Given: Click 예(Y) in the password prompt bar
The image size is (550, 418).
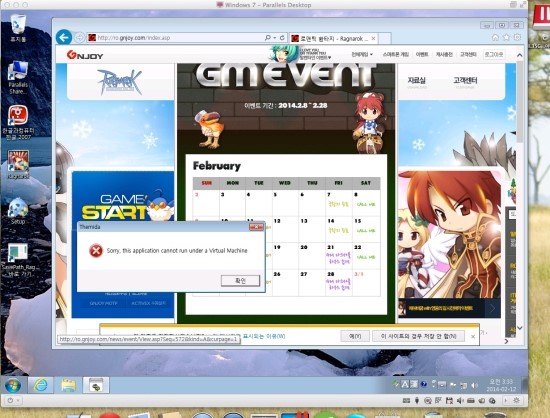Looking at the screenshot, I should (355, 336).
